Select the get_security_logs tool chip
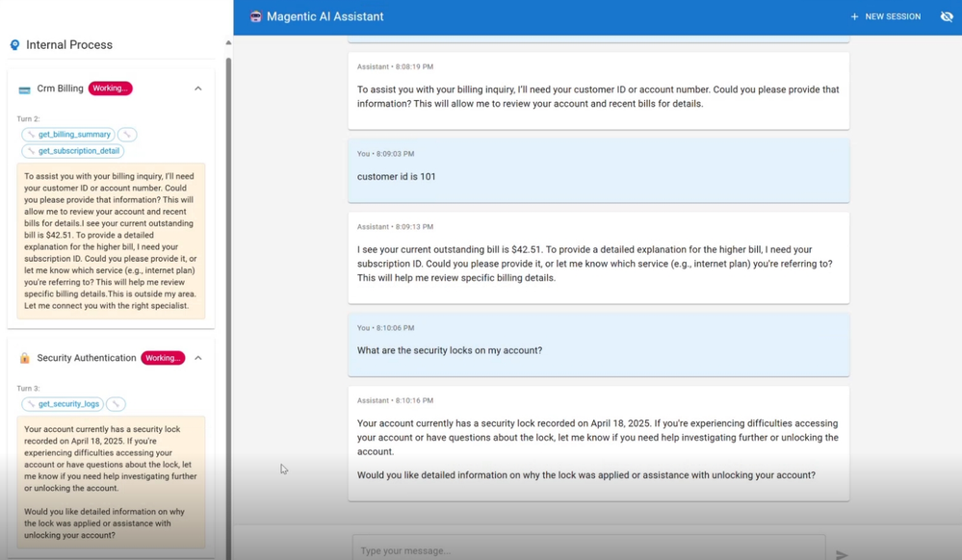 click(63, 403)
